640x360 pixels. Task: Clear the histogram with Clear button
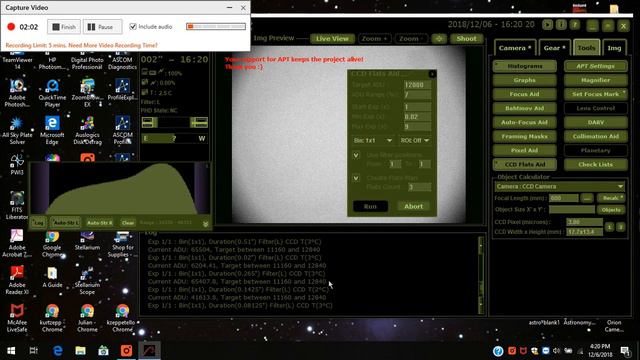tap(128, 223)
